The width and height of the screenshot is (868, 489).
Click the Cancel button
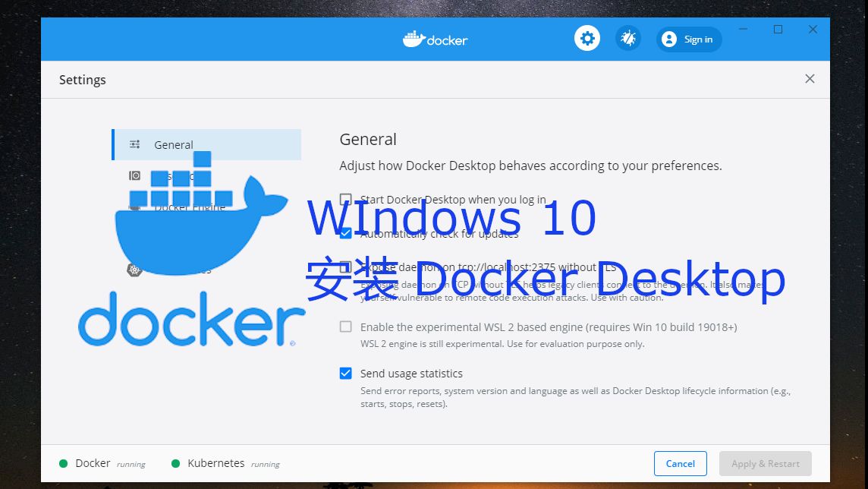point(680,463)
